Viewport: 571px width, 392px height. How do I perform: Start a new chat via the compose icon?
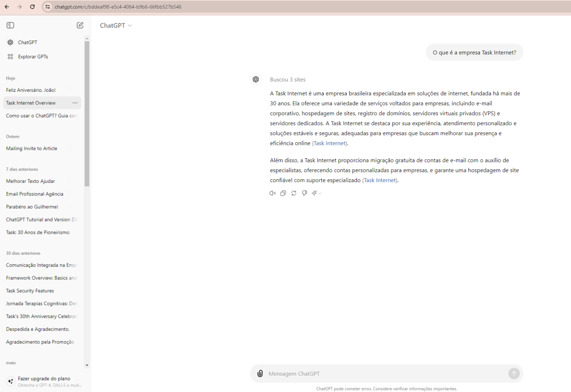click(80, 25)
